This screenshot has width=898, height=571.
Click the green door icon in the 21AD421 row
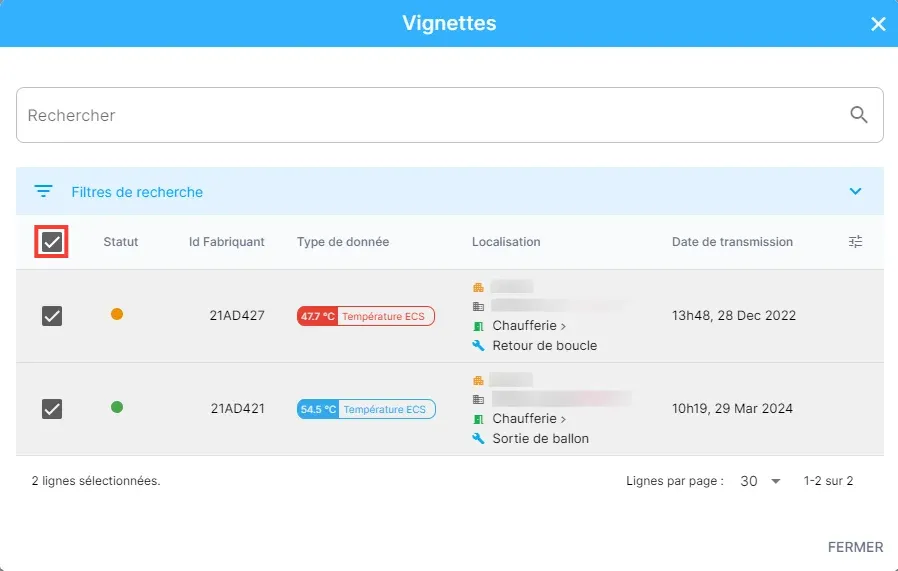coord(478,419)
